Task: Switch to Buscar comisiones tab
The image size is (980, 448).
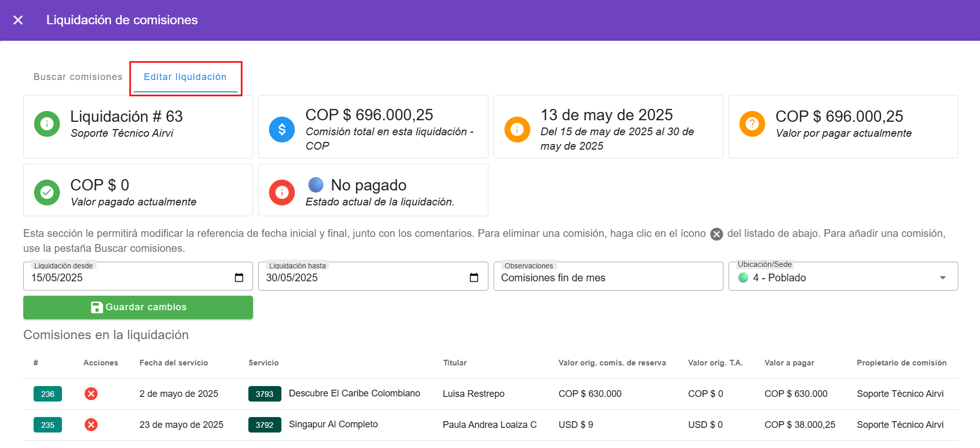Action: (78, 77)
